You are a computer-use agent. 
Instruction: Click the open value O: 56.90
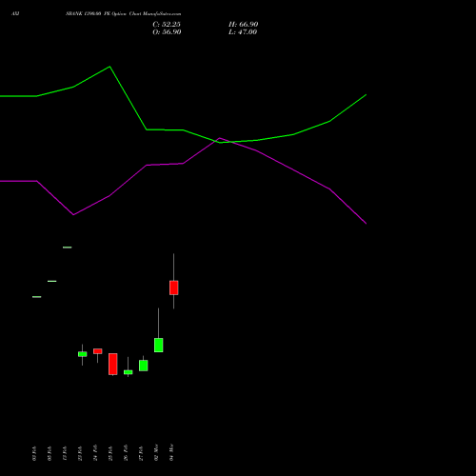(167, 32)
